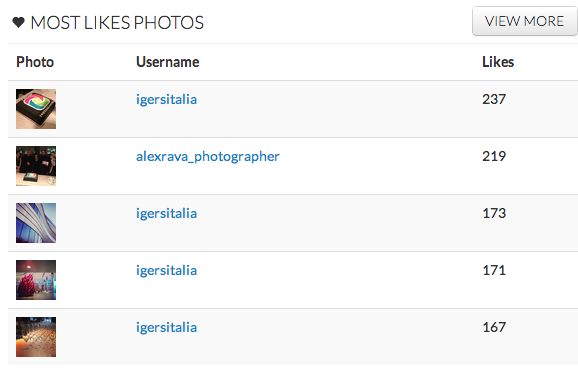Image resolution: width=578 pixels, height=371 pixels.
Task: Open the colorful logo cake thumbnail
Action: point(36,109)
